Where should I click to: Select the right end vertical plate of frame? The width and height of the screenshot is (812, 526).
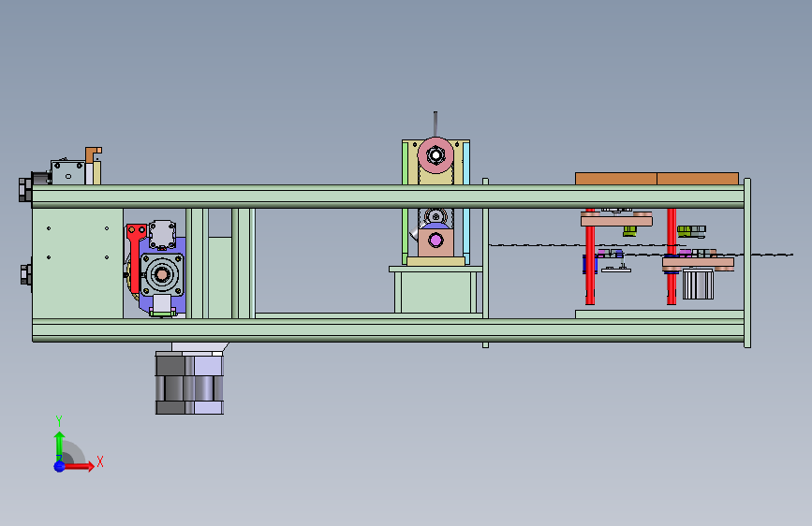click(x=747, y=263)
